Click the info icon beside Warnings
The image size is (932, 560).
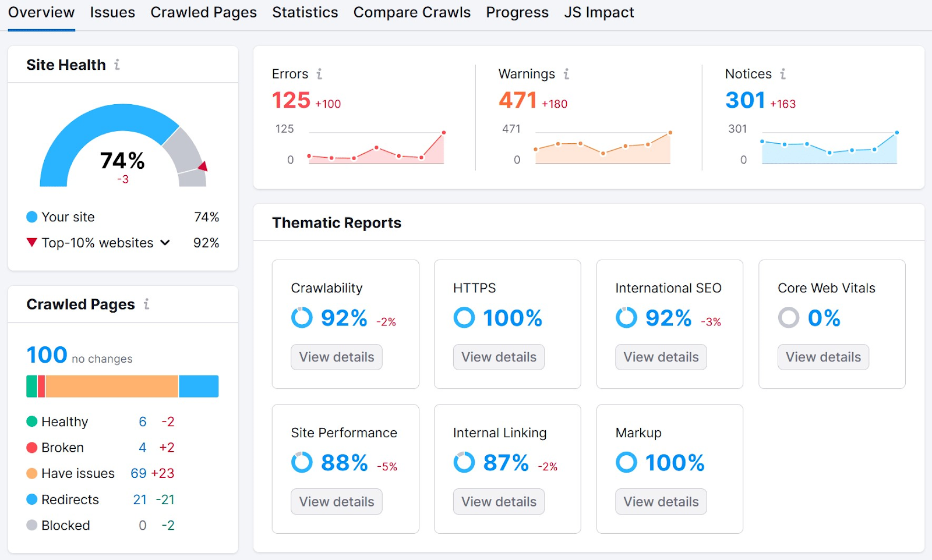pyautogui.click(x=566, y=74)
